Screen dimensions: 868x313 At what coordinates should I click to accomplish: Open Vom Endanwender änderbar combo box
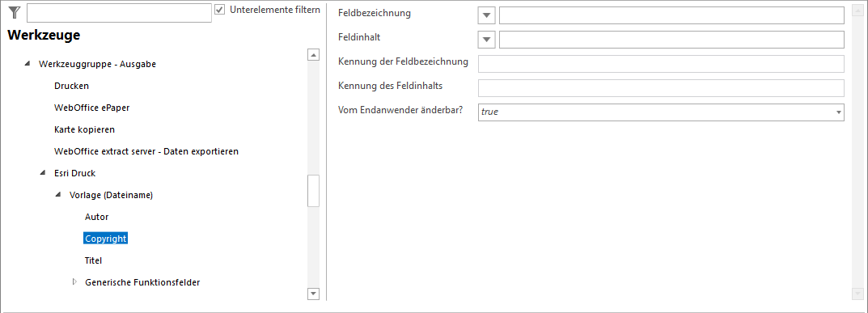(661, 112)
